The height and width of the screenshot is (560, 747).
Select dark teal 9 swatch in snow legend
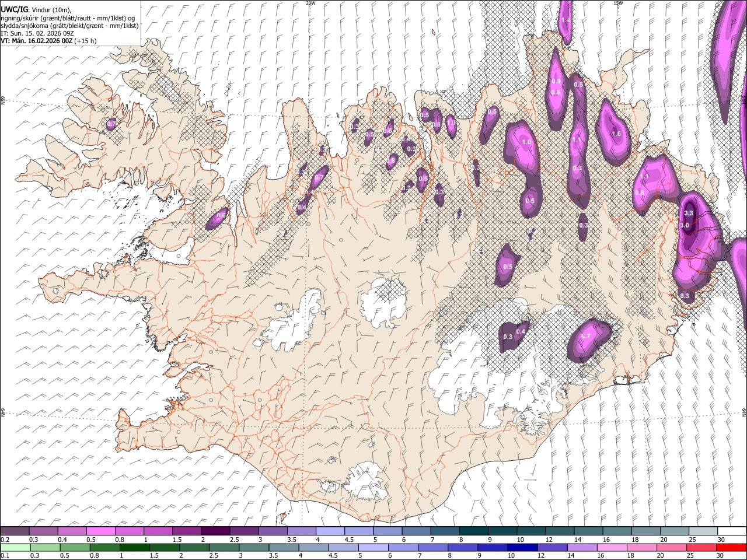(x=501, y=531)
